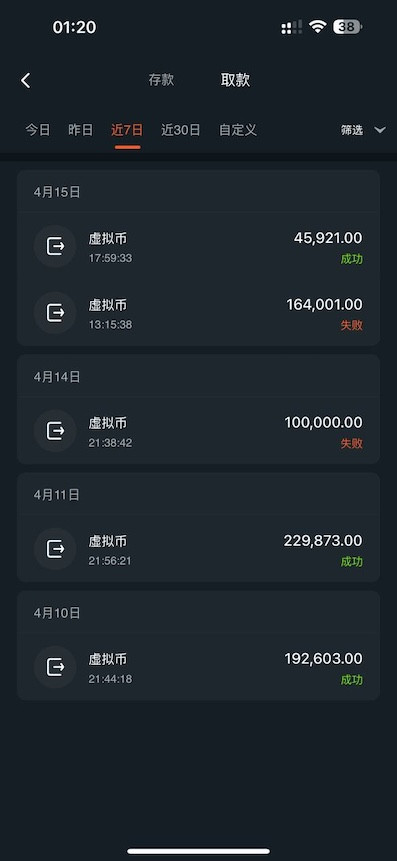
Task: Tap the 4月14日 date header
Action: coord(57,377)
